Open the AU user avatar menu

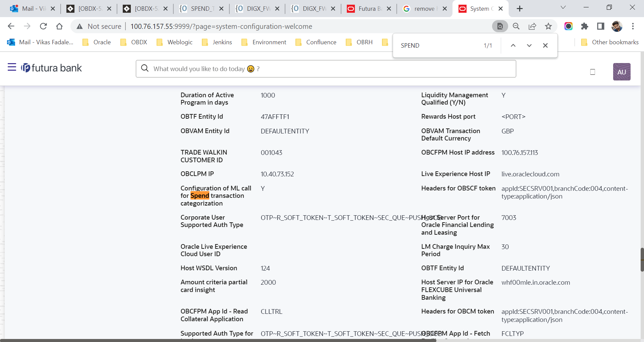point(622,72)
